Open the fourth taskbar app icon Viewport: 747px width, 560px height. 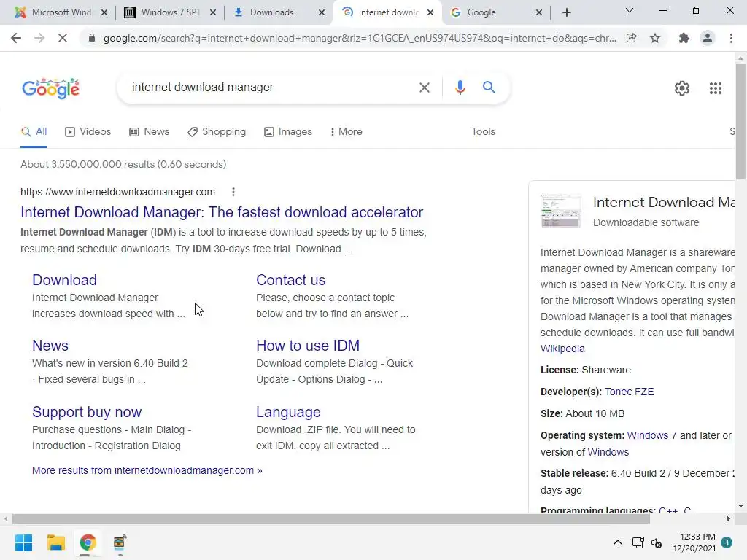pos(120,542)
